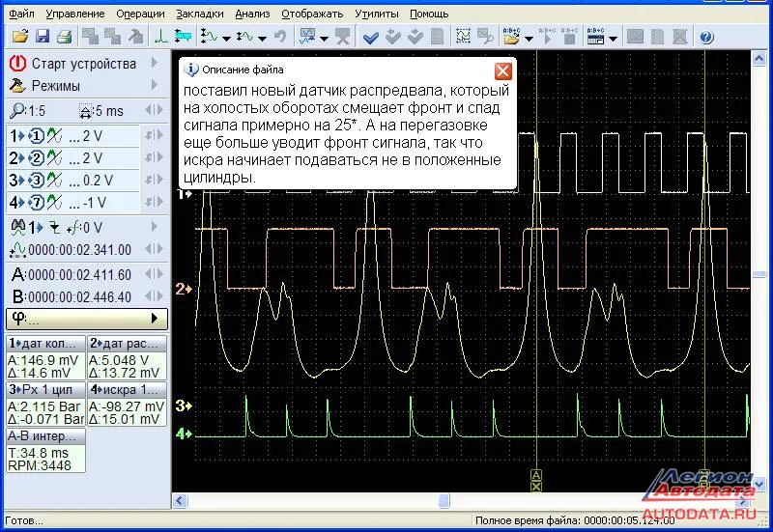This screenshot has width=773, height=532.
Task: Click the cursor A time value field
Action: (x=77, y=274)
